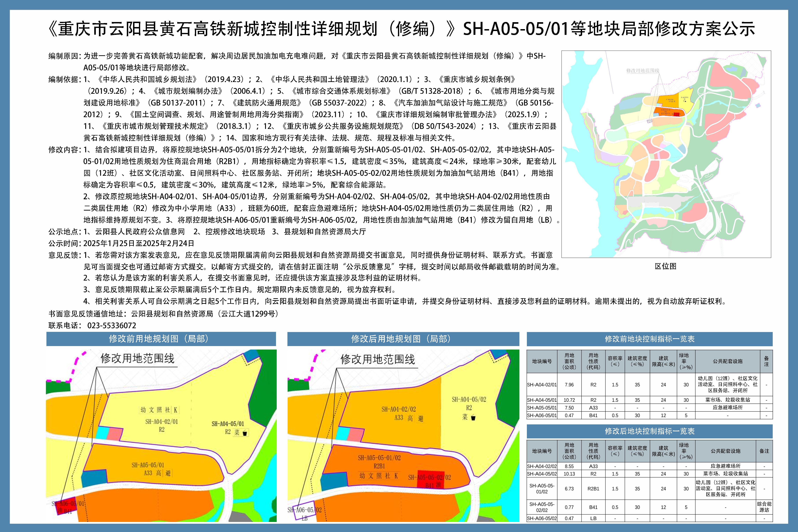This screenshot has width=798, height=532.
Task: Select the 意见反馈 label
Action: click(64, 255)
